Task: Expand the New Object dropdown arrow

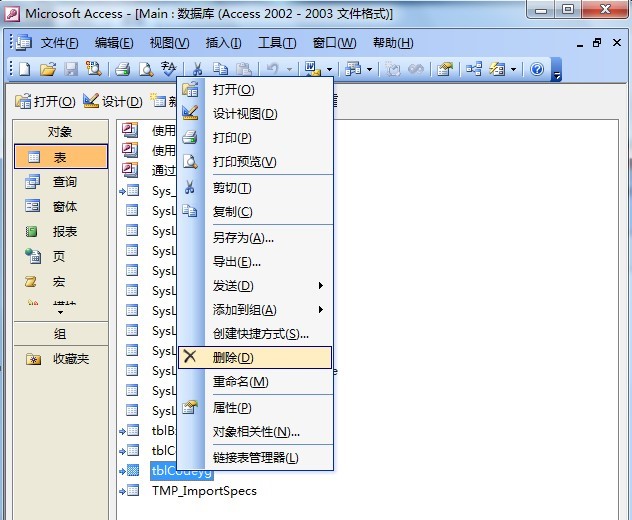Action: click(x=514, y=69)
